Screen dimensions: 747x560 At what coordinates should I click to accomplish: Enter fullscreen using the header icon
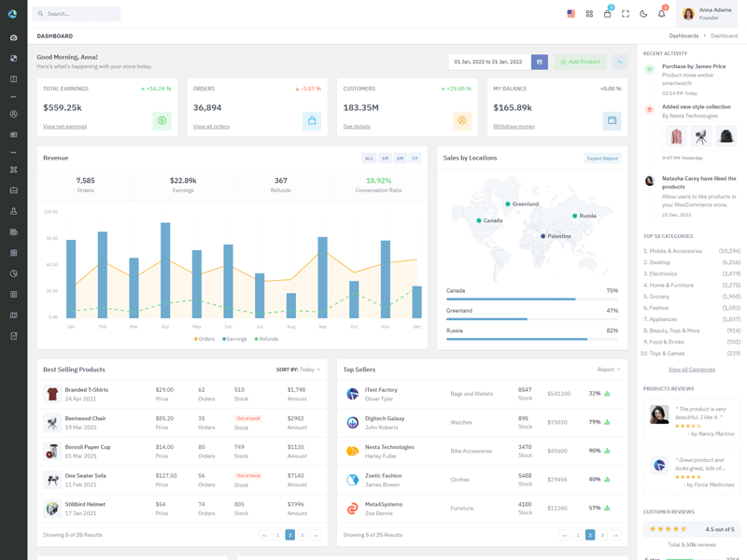626,13
